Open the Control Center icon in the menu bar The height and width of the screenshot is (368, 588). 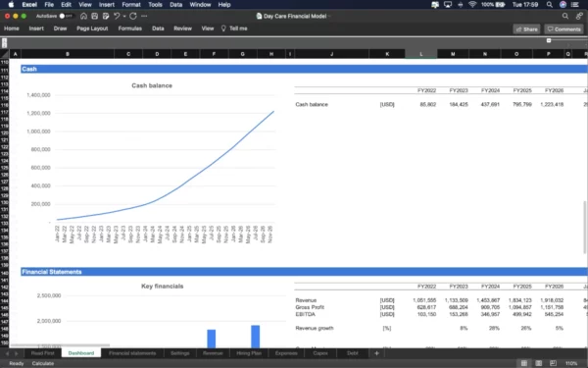tap(575, 5)
